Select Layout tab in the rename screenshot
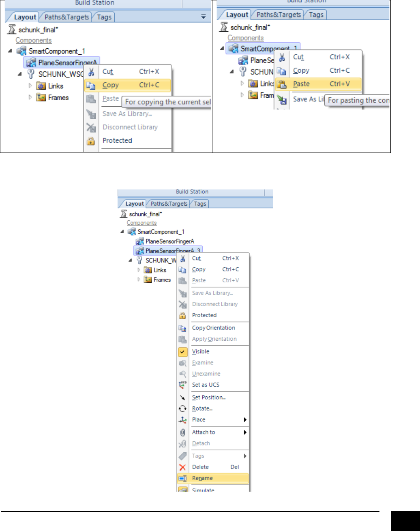This screenshot has height=531, width=420. pyautogui.click(x=134, y=204)
